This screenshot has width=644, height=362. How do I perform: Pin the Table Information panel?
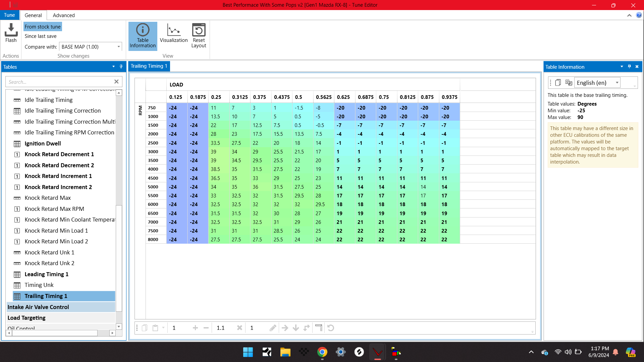click(x=629, y=67)
